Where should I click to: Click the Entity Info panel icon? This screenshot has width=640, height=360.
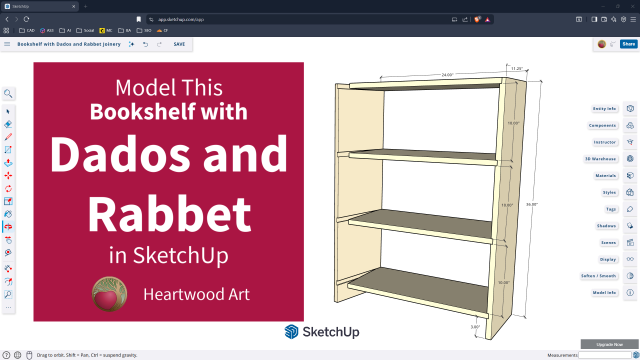coord(630,109)
